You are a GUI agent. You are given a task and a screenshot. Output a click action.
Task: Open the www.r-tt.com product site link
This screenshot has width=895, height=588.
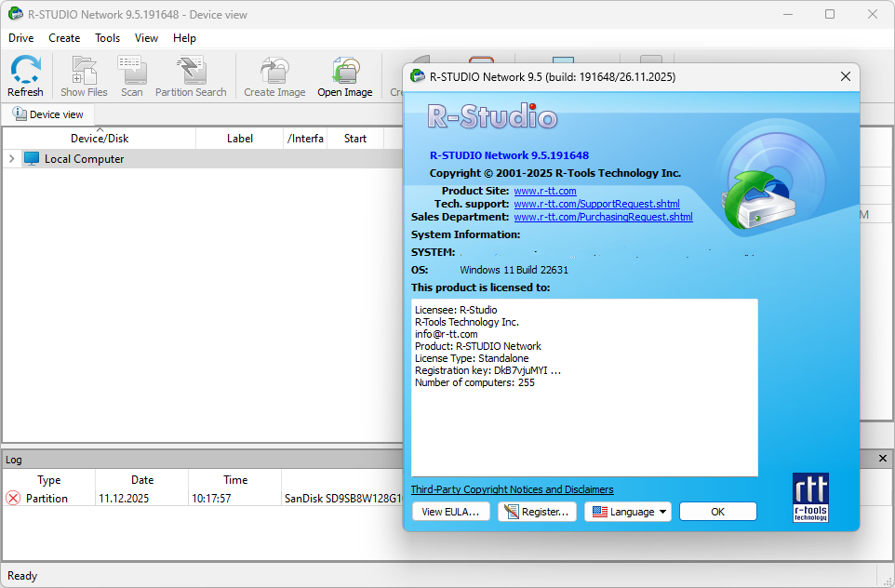click(x=545, y=191)
